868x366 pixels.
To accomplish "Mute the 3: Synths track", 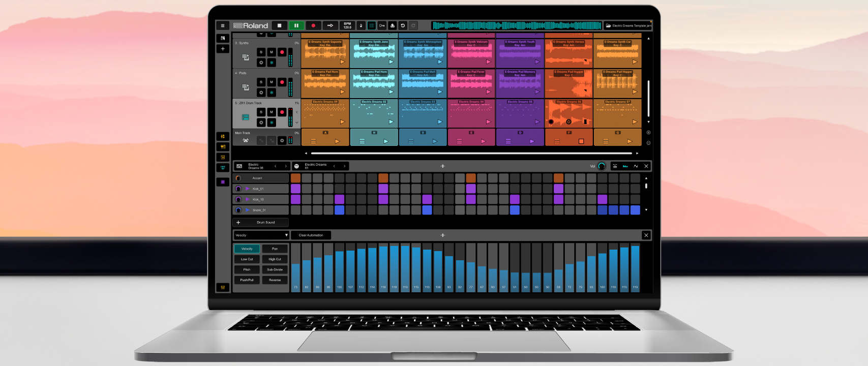I will 272,52.
